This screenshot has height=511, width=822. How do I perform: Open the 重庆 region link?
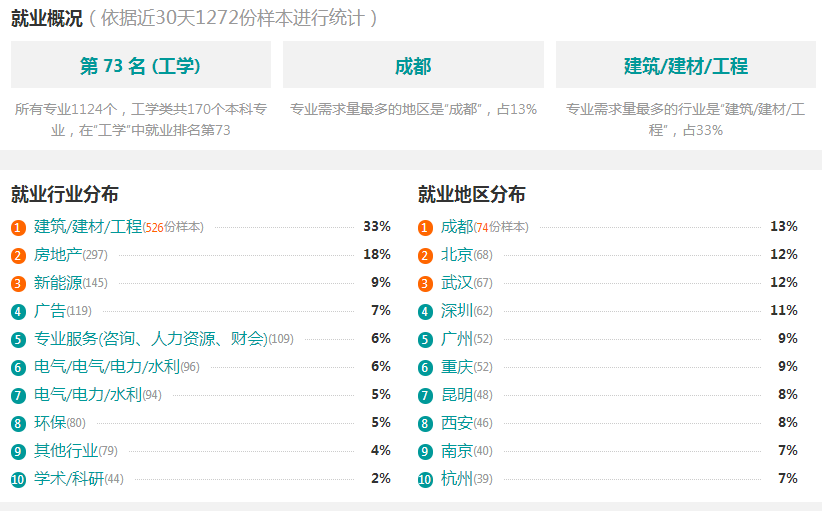click(x=457, y=366)
